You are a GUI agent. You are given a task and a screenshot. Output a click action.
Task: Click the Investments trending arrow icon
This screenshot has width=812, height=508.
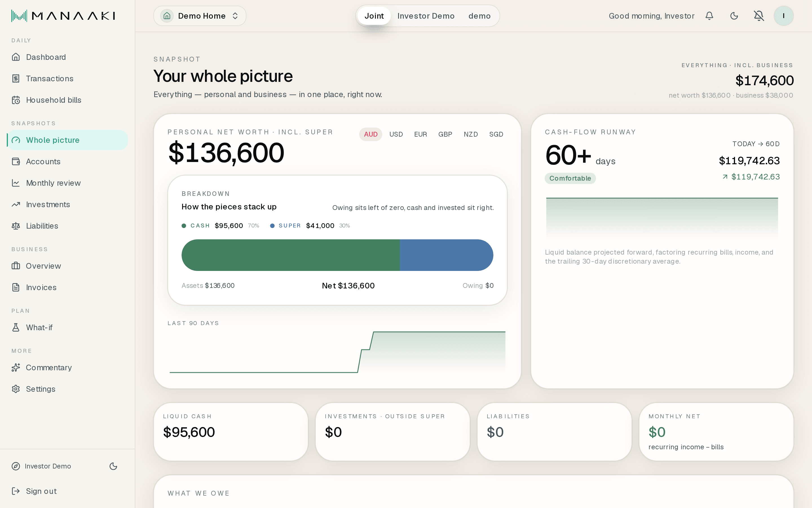tap(16, 205)
